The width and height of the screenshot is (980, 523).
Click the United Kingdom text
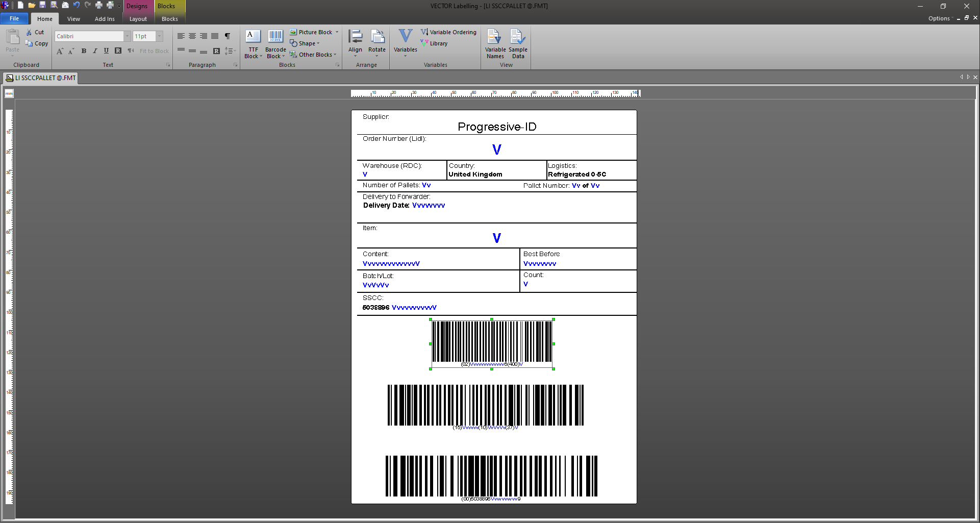[x=475, y=175]
